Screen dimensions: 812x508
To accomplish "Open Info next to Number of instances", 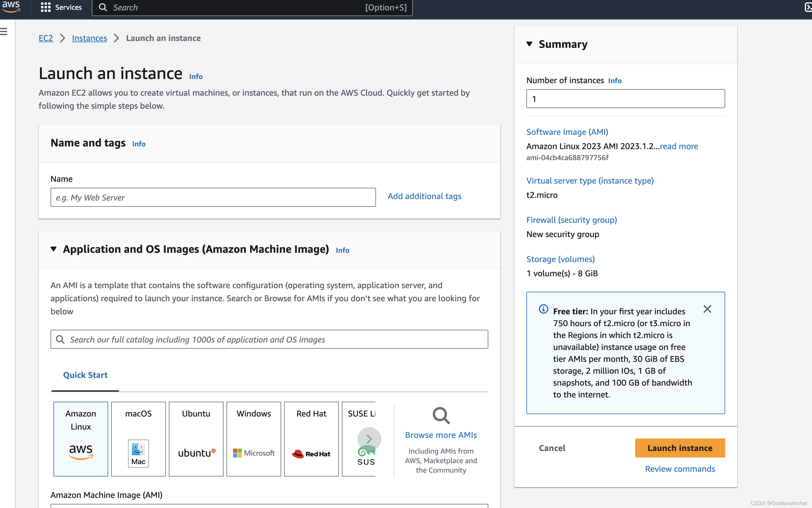I will coord(615,81).
